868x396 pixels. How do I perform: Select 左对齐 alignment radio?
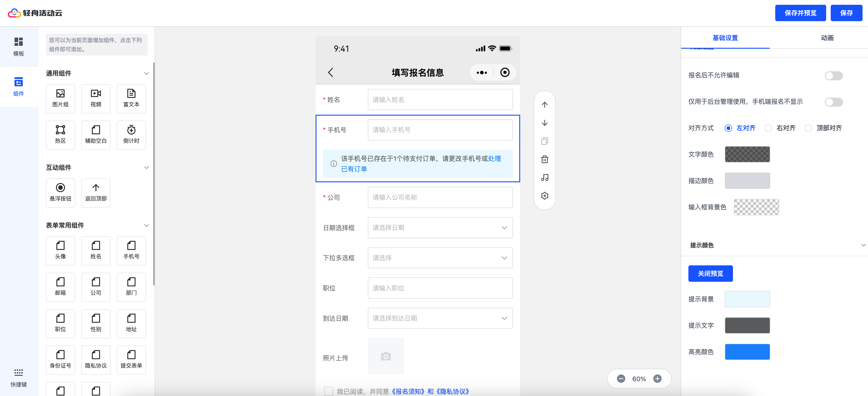tap(728, 128)
